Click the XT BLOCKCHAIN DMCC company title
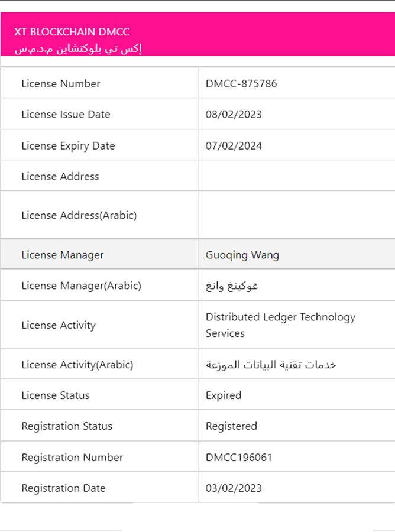The height and width of the screenshot is (532, 395). 72,32
